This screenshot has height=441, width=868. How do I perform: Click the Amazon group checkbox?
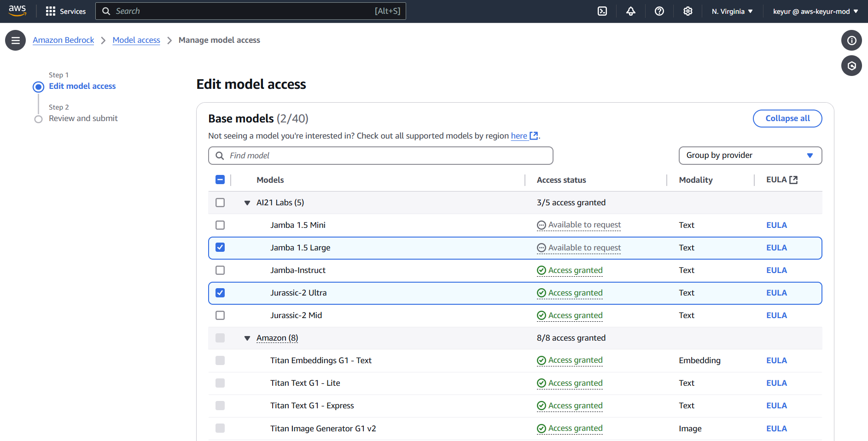(x=220, y=338)
